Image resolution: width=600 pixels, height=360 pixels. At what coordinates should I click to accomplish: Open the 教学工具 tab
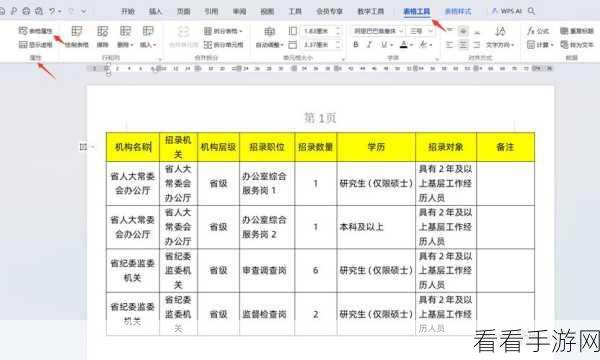click(370, 11)
